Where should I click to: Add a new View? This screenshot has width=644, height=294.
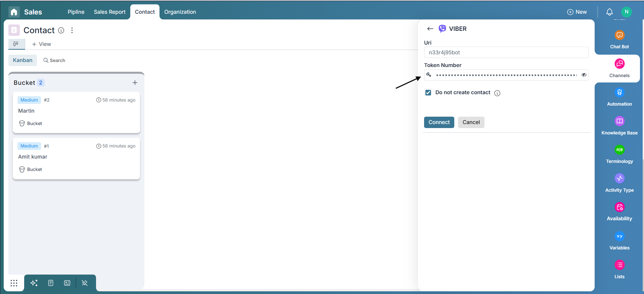[x=41, y=44]
